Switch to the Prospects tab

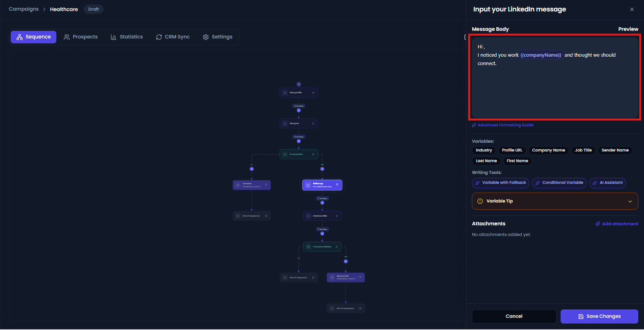(x=81, y=37)
